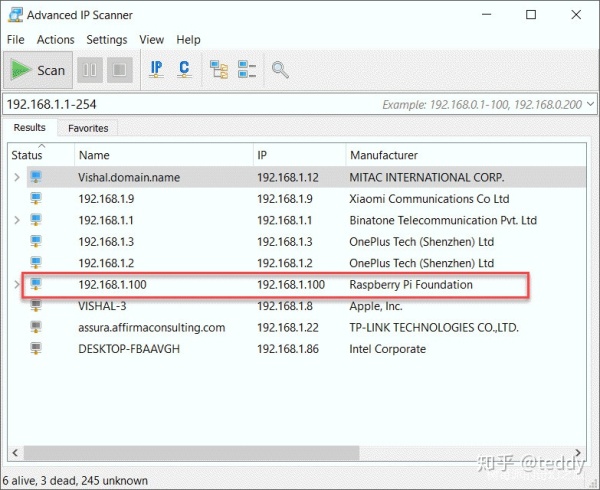The height and width of the screenshot is (490, 600).
Task: Pause the scan with the pause button
Action: click(x=90, y=70)
